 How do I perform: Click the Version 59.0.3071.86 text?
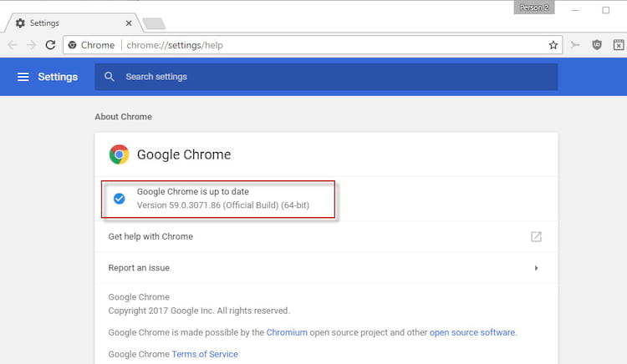point(223,205)
